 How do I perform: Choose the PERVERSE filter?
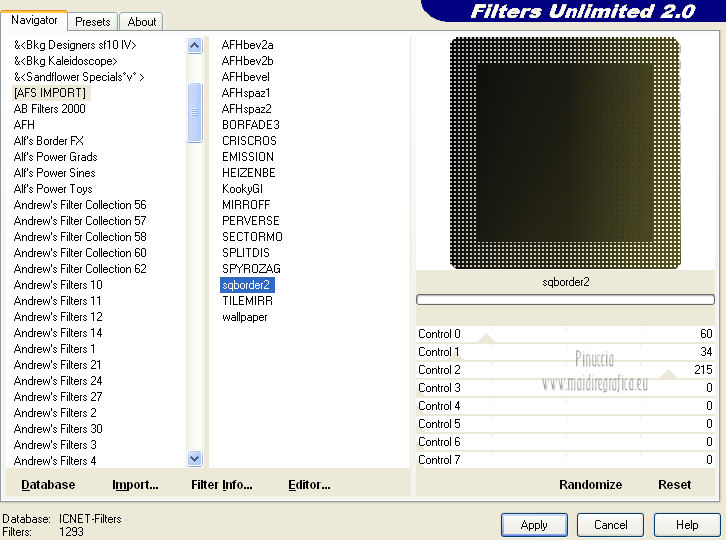[250, 221]
